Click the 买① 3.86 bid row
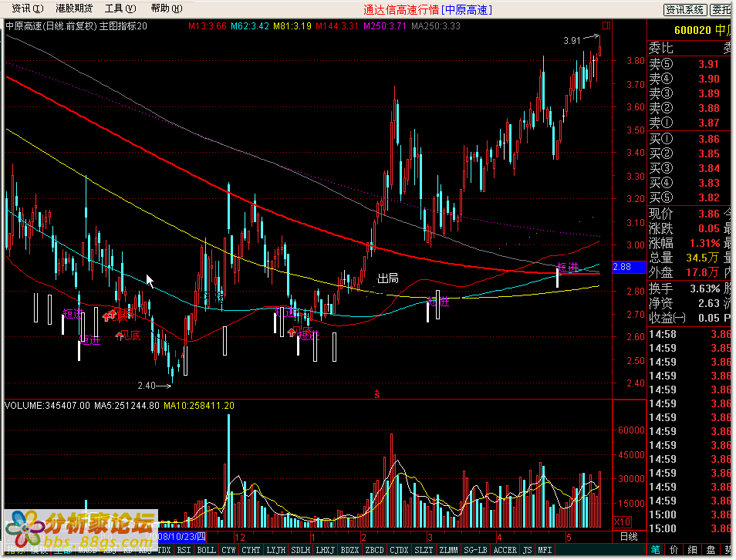The image size is (736, 560). point(690,139)
